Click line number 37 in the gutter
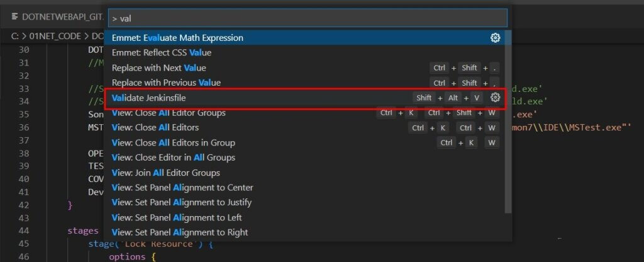The height and width of the screenshot is (262, 644). click(25, 140)
